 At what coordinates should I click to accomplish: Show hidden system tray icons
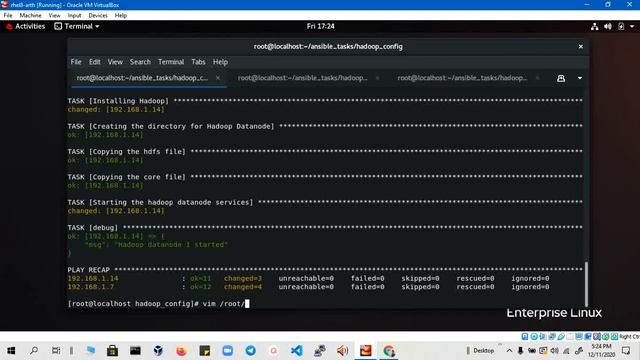click(509, 351)
